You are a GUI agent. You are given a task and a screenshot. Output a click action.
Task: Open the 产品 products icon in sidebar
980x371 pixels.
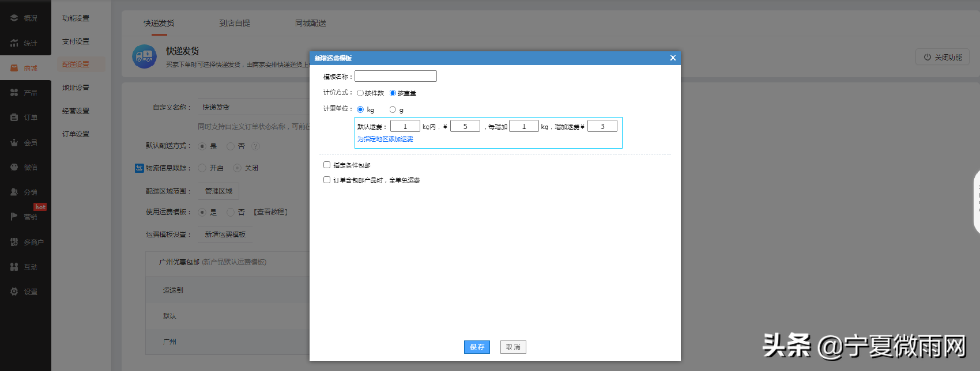[x=14, y=92]
